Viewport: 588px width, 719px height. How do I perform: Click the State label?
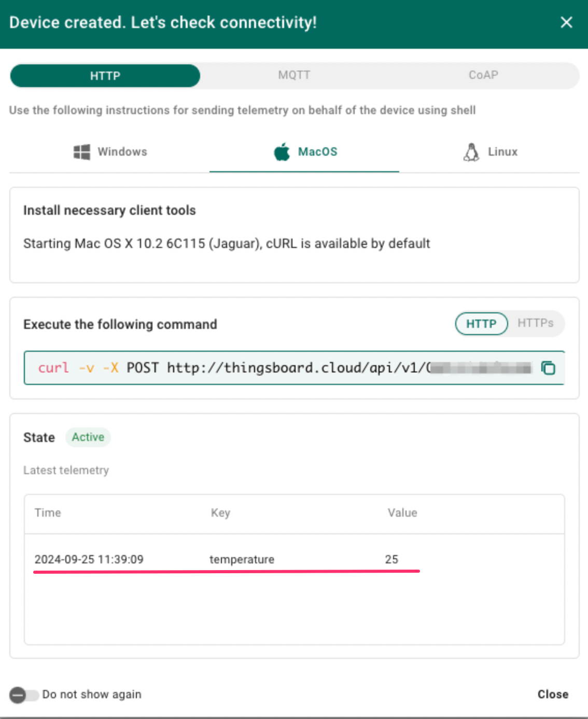click(x=39, y=438)
